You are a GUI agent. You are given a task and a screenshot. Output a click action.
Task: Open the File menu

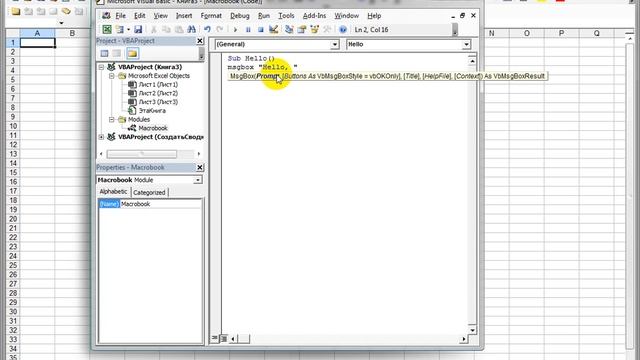120,16
